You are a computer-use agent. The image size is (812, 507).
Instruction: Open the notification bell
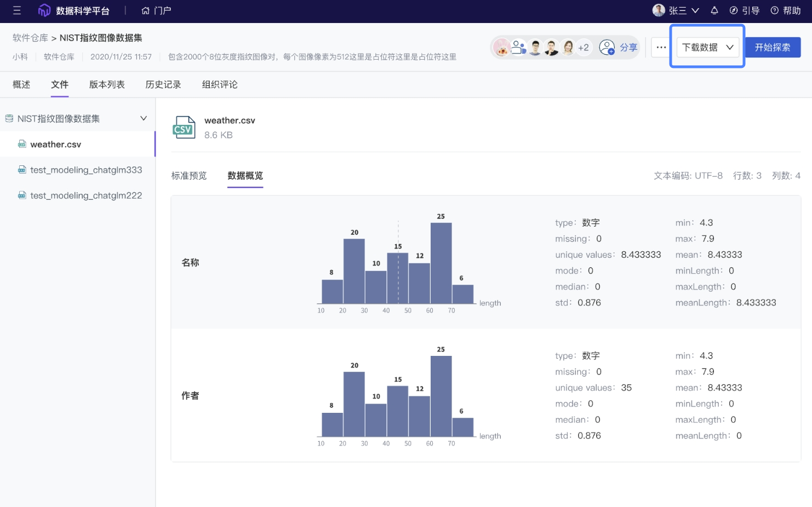pos(714,10)
